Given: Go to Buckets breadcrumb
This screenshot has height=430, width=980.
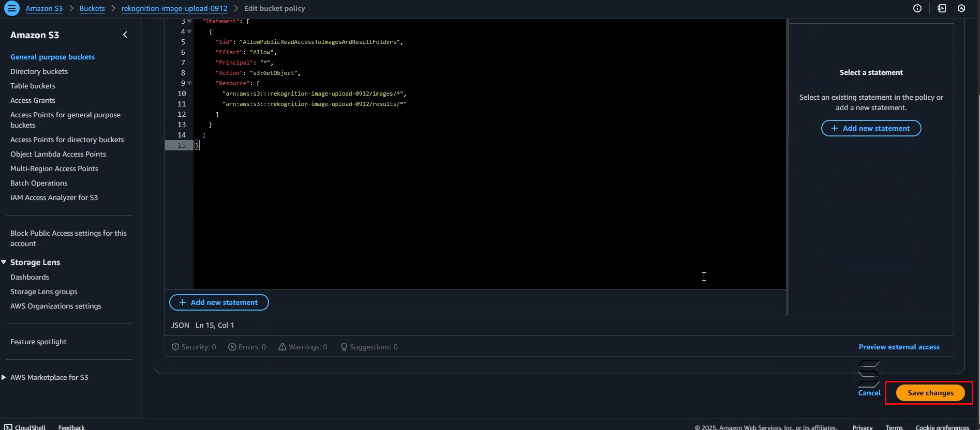Looking at the screenshot, I should 92,8.
